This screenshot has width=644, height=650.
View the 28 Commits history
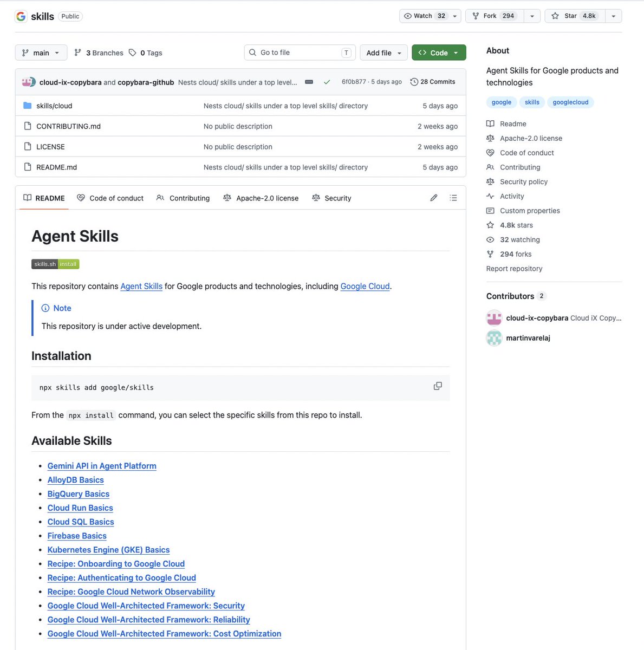coord(433,82)
